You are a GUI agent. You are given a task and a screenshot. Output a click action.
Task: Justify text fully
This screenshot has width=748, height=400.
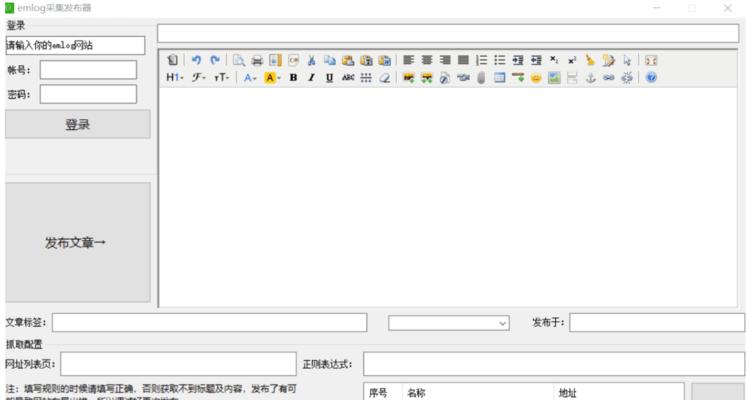(x=463, y=60)
